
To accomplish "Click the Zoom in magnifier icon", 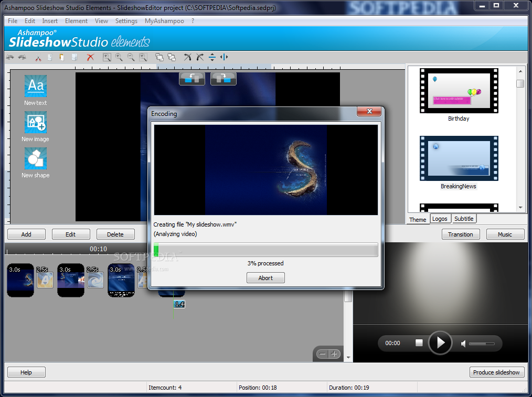I will (x=119, y=57).
